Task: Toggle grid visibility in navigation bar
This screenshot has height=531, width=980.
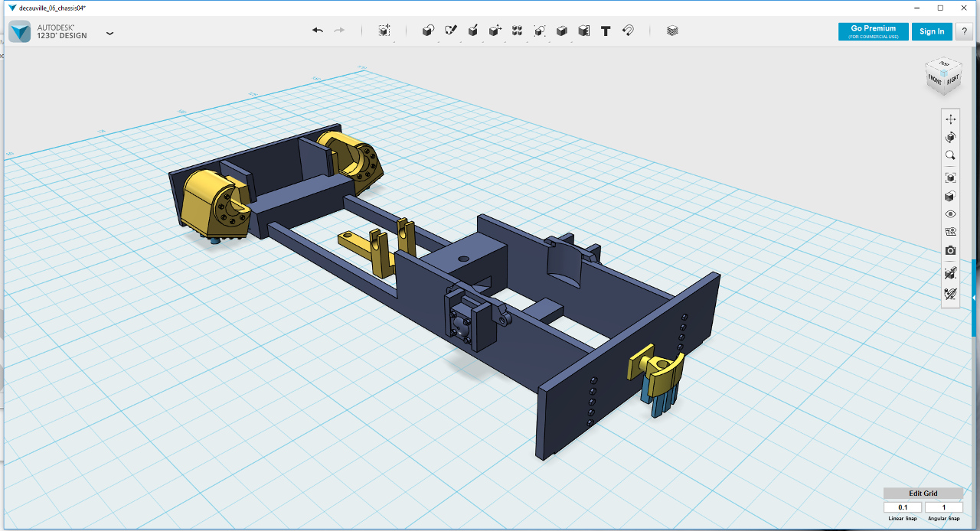Action: click(x=951, y=232)
